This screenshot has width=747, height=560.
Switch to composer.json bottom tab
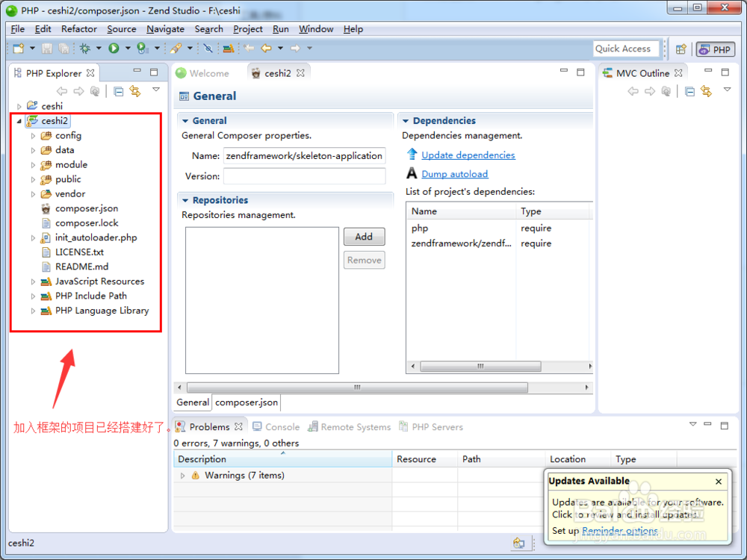coord(247,403)
